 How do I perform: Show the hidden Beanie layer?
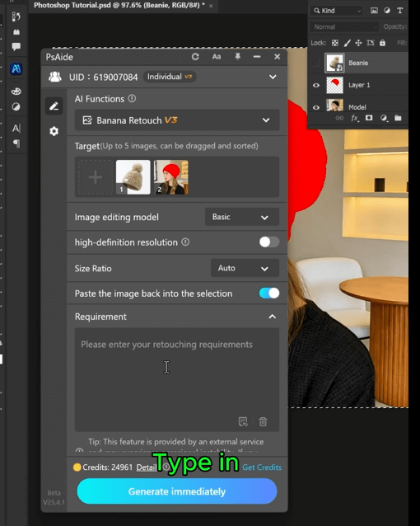pos(315,63)
